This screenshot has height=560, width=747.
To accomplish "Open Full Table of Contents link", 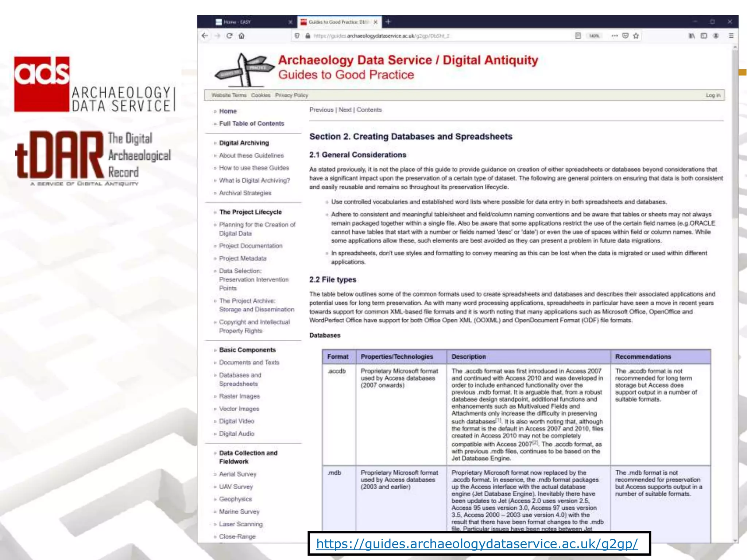I will click(251, 124).
